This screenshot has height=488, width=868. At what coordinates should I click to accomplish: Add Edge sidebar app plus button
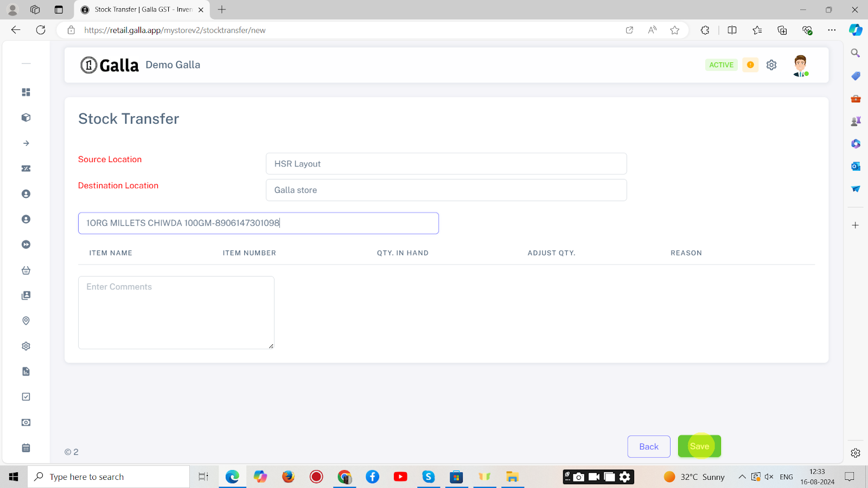coord(856,225)
